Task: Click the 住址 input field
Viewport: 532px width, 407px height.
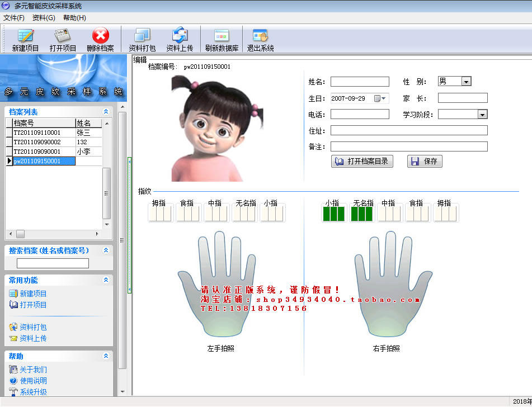Action: tap(409, 131)
